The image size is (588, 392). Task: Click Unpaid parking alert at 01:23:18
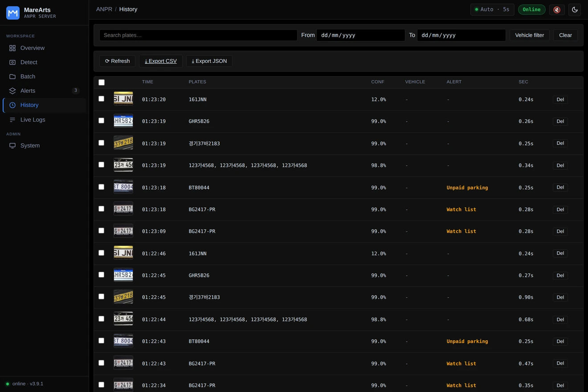point(467,188)
